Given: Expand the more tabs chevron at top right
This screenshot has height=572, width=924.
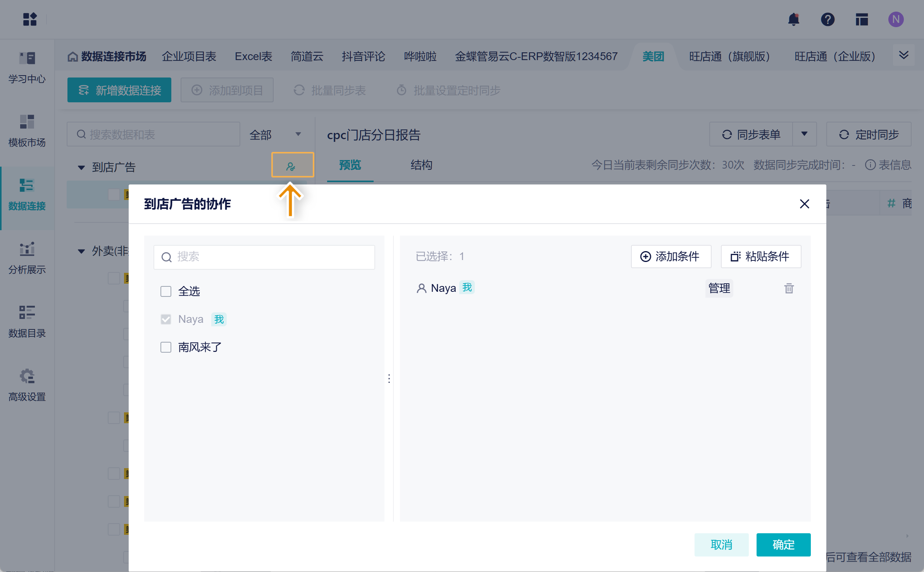Looking at the screenshot, I should coord(903,55).
